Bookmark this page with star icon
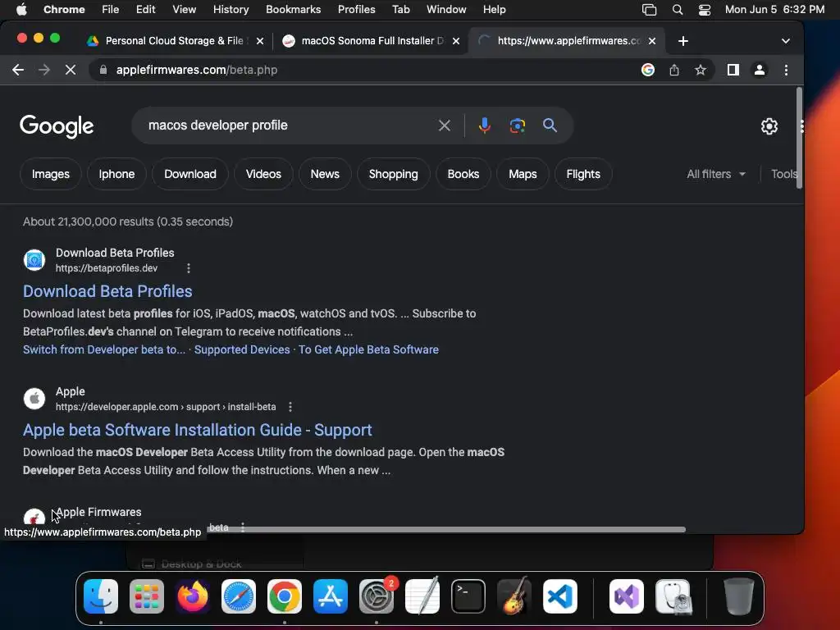The height and width of the screenshot is (630, 840). coord(701,70)
